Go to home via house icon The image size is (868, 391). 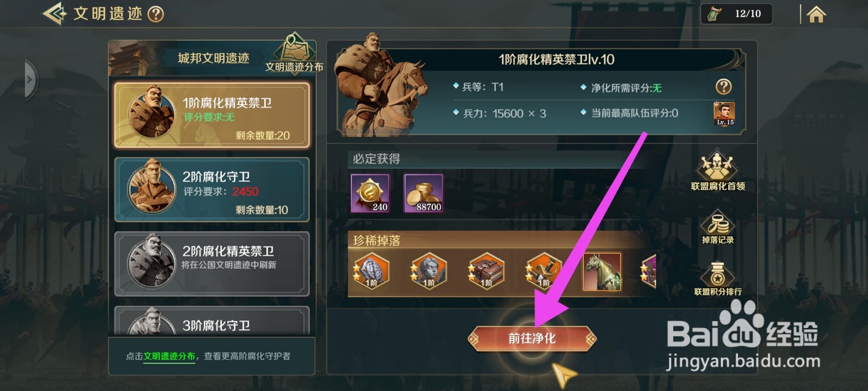[816, 14]
